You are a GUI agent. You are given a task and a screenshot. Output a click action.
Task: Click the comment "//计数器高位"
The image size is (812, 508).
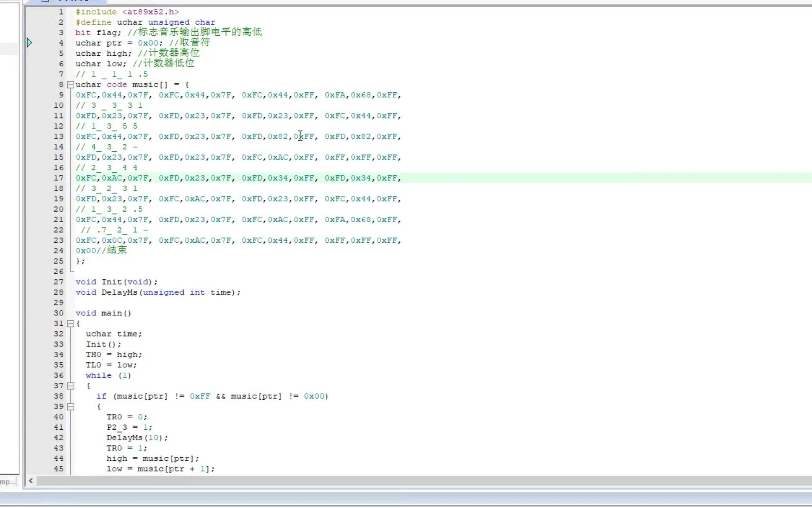[x=168, y=53]
